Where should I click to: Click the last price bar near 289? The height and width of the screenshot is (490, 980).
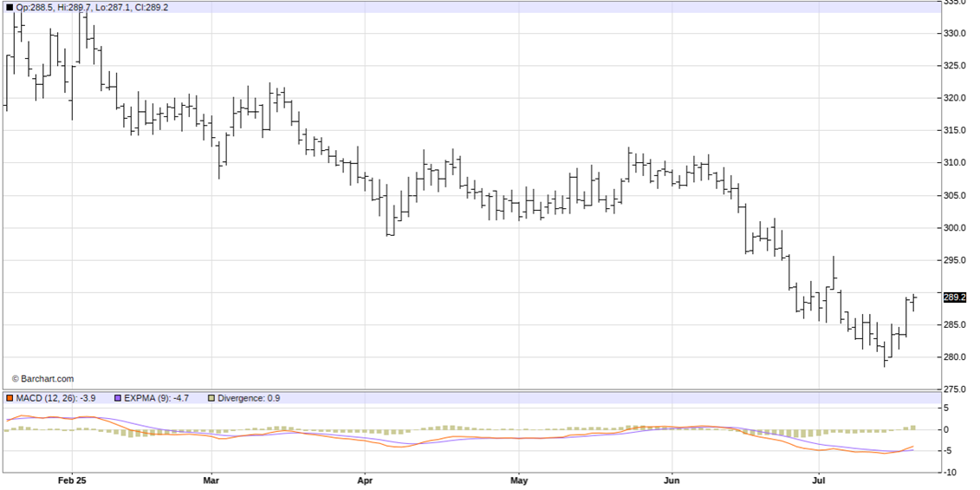pos(914,303)
